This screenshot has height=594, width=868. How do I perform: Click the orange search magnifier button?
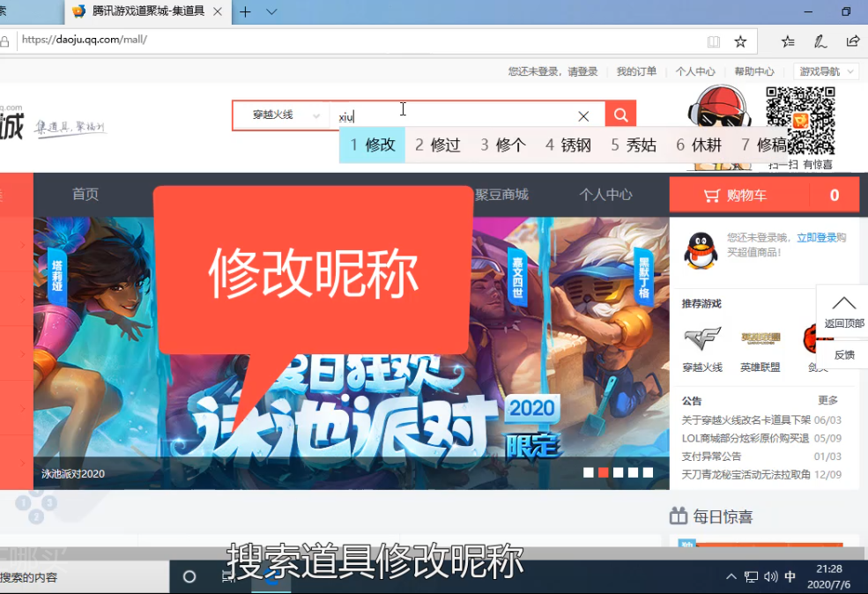620,115
